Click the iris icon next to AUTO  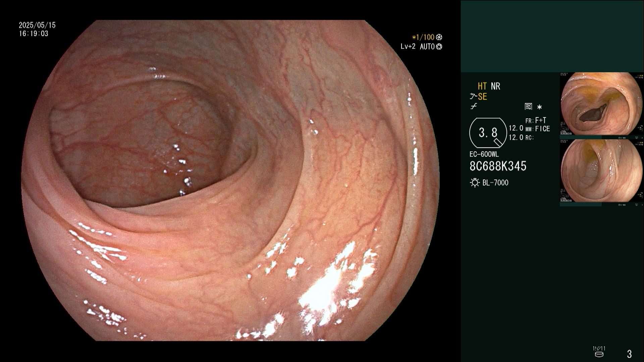439,47
